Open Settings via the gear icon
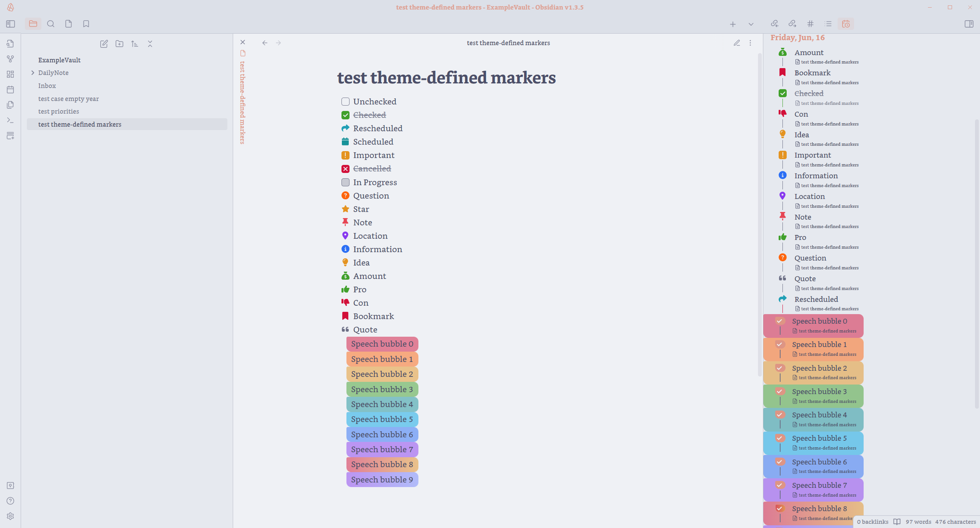This screenshot has height=528, width=980. (x=10, y=516)
